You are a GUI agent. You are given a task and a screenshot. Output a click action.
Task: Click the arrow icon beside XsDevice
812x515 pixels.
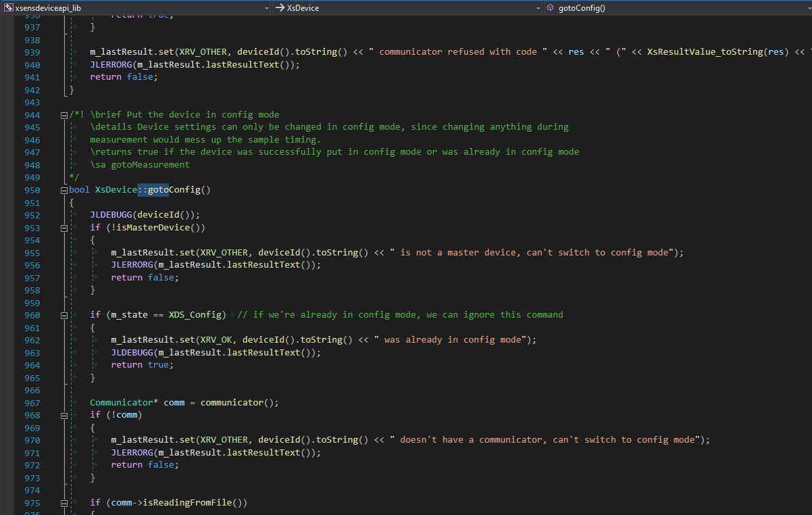[280, 8]
